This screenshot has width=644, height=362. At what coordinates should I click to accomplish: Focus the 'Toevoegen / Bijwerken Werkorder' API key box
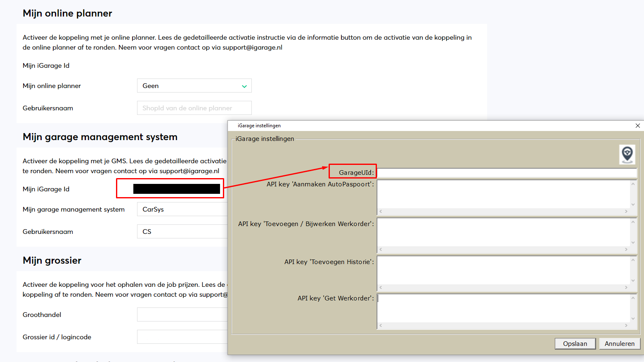[503, 232]
